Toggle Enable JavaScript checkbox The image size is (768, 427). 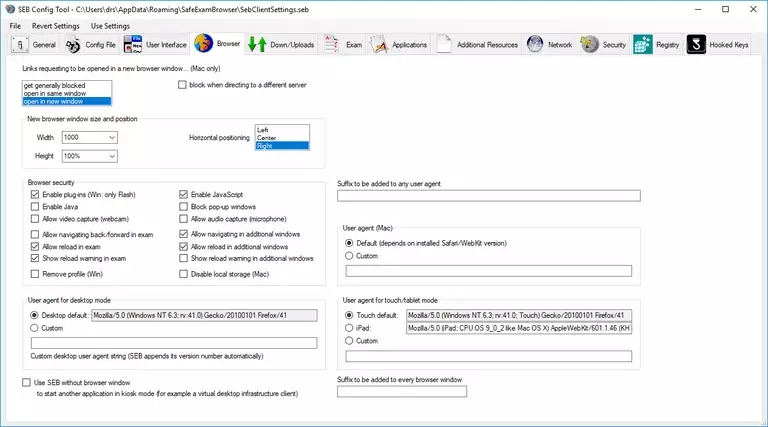click(x=183, y=194)
